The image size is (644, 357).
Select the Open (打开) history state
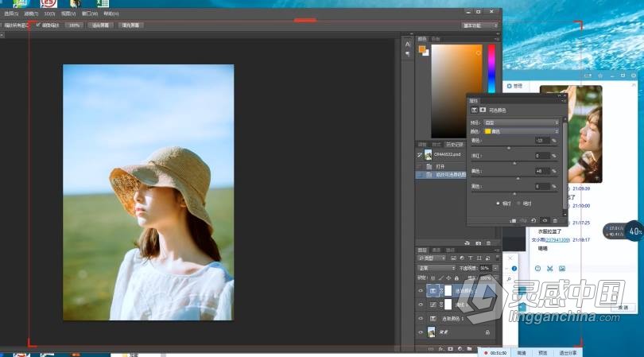pyautogui.click(x=441, y=166)
